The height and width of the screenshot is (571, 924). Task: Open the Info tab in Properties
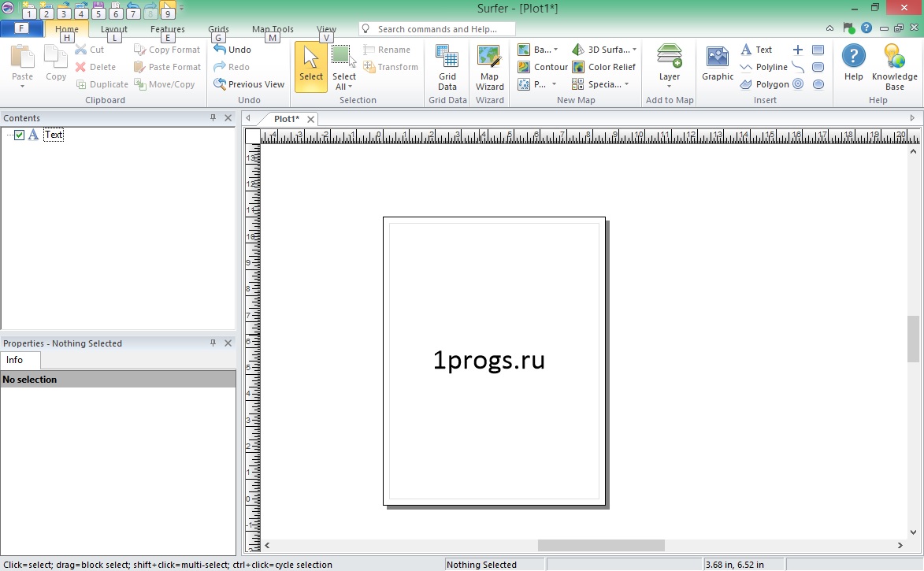click(14, 360)
